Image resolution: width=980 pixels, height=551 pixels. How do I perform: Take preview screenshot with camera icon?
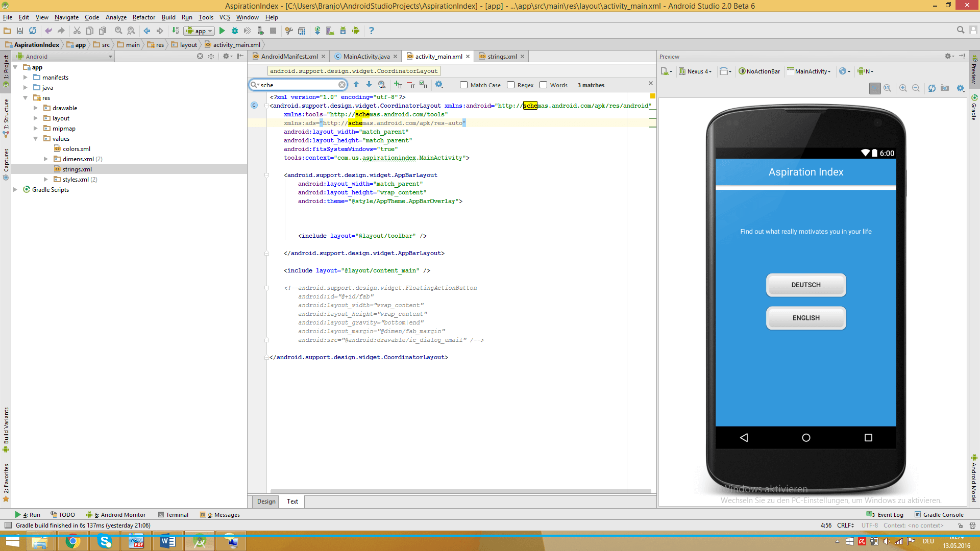(x=945, y=88)
